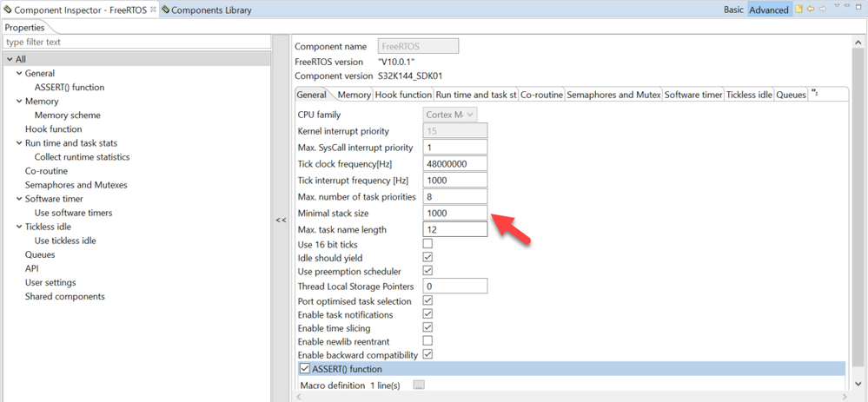Viewport: 868px width, 402px height.
Task: Select User settings in tree
Action: [50, 282]
